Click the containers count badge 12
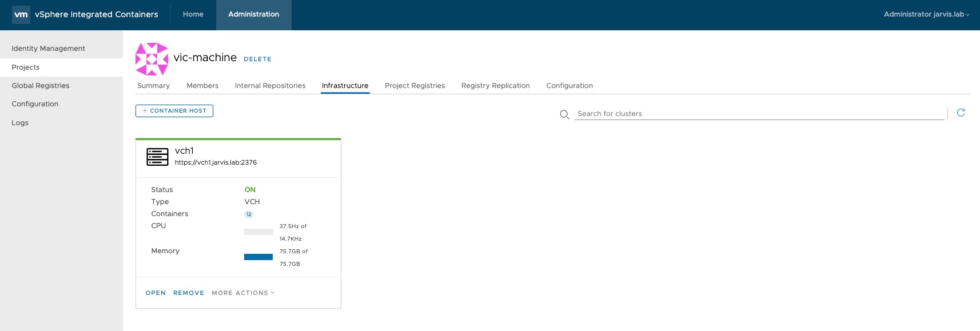Viewport: 980px width, 331px height. (x=249, y=214)
